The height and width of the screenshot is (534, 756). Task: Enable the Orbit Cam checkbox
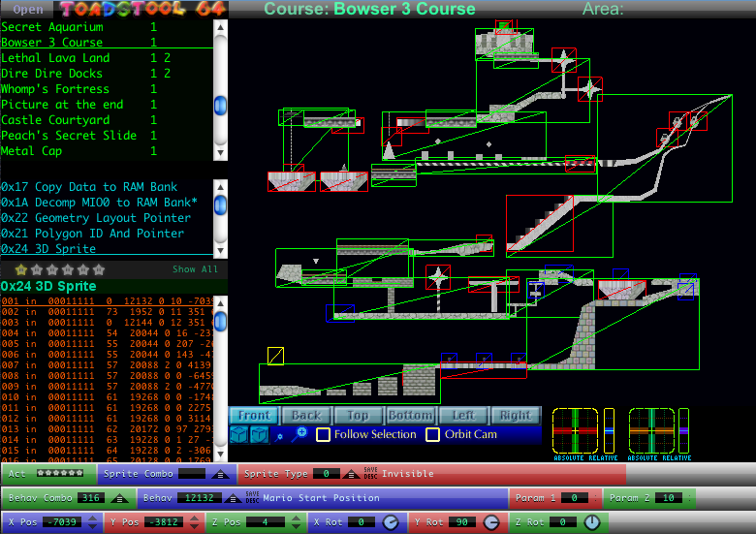pyautogui.click(x=433, y=435)
